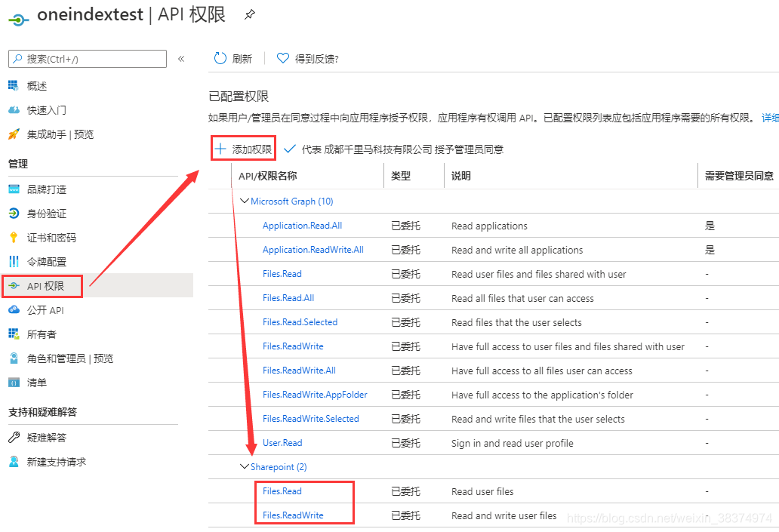Click 得到反馈? feedback button
779x532 pixels.
coord(307,59)
